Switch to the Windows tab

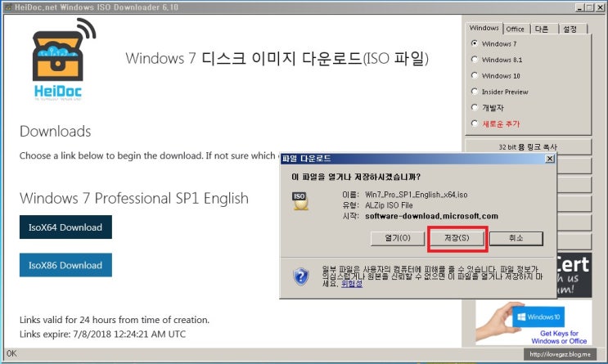pos(484,28)
